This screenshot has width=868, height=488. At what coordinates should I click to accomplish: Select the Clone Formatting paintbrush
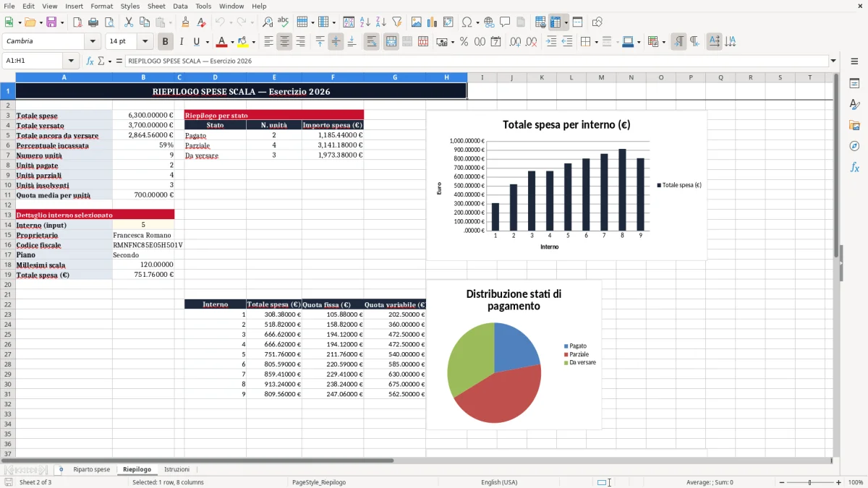click(x=185, y=22)
